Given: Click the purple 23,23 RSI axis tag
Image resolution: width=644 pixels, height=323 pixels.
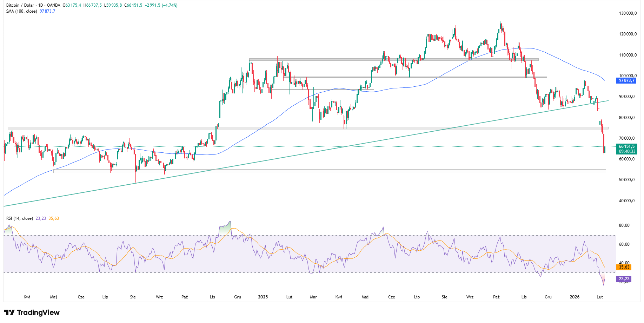Looking at the screenshot, I should [x=624, y=279].
